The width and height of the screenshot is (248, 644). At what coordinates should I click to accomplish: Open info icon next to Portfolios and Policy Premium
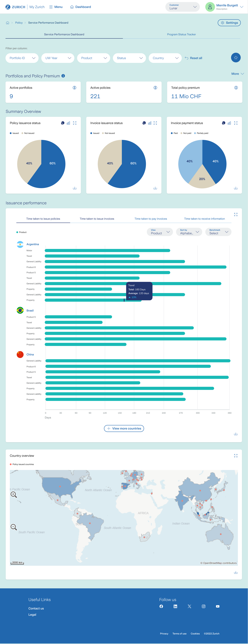pyautogui.click(x=63, y=76)
